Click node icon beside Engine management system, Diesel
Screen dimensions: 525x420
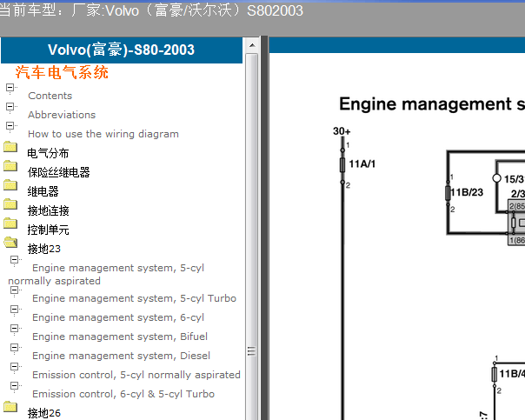[x=15, y=348]
